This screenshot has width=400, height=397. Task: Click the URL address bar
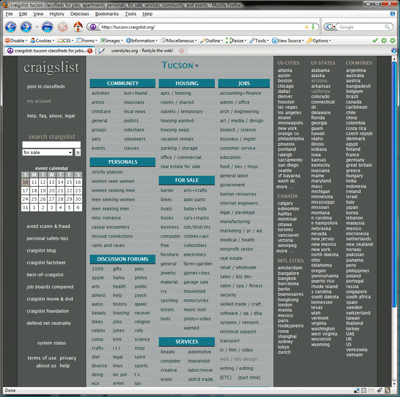pos(202,27)
